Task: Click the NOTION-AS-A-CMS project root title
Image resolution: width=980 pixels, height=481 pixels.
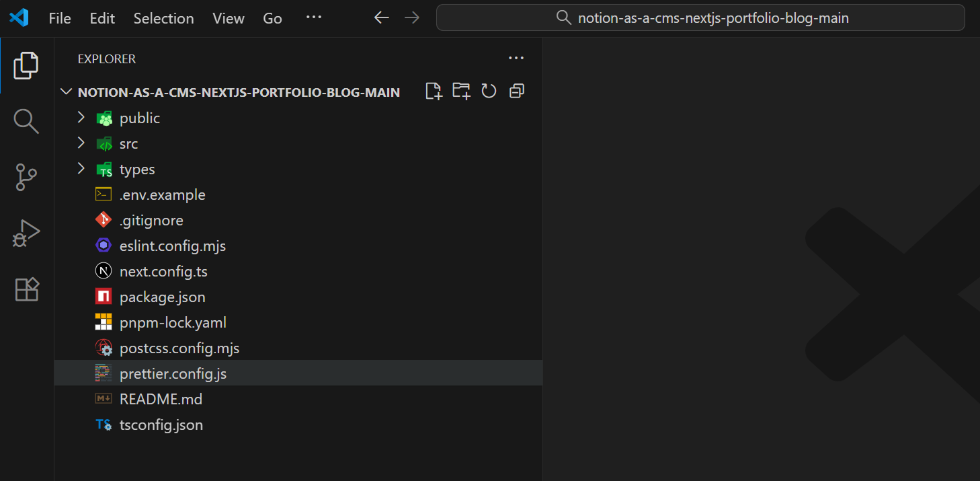Action: [x=239, y=92]
